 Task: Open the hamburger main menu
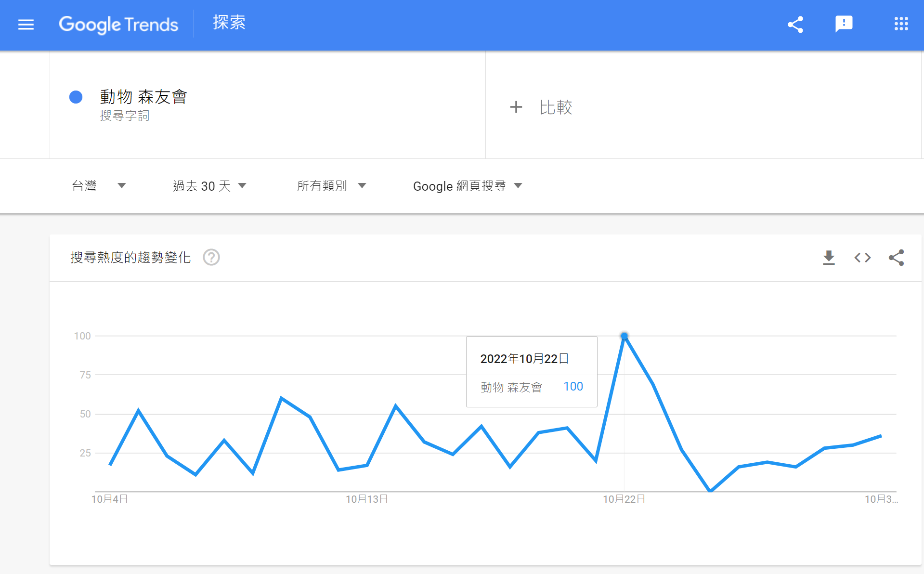[26, 25]
